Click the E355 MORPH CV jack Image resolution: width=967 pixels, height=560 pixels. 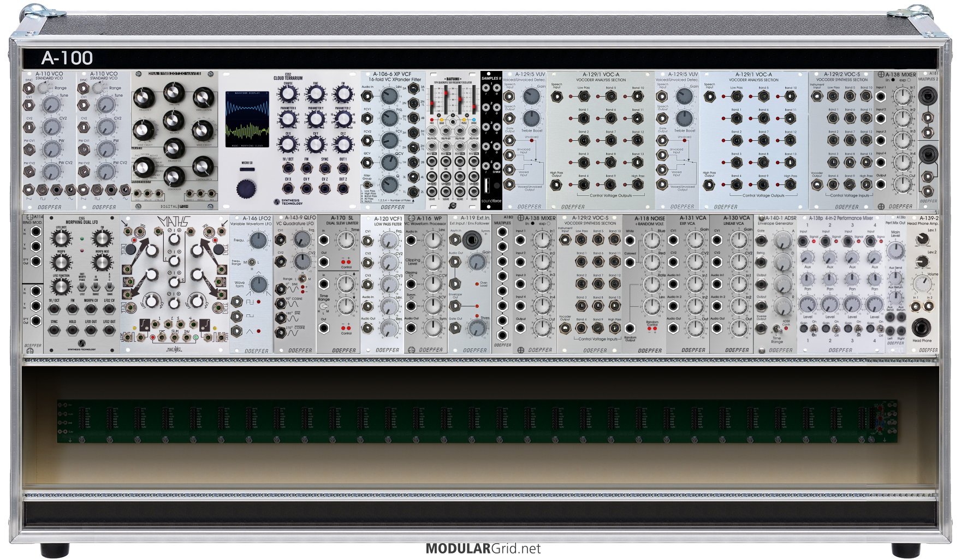[91, 309]
